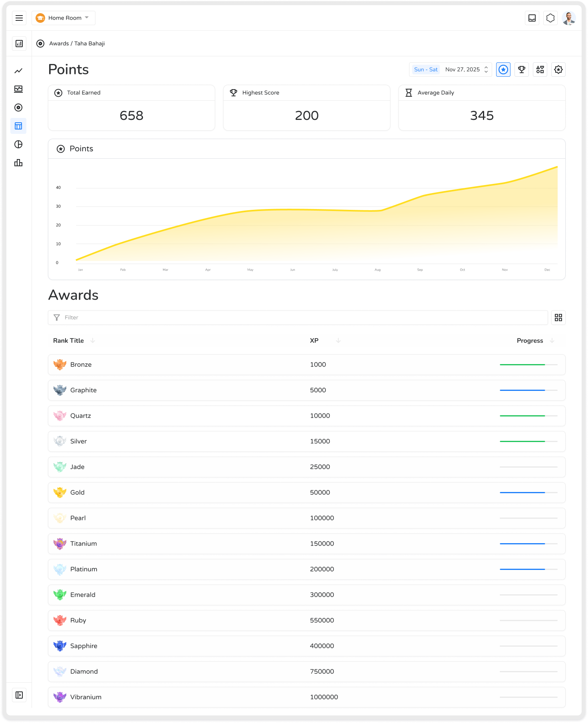Click the Quartz badge icon
The image size is (588, 723).
point(60,416)
